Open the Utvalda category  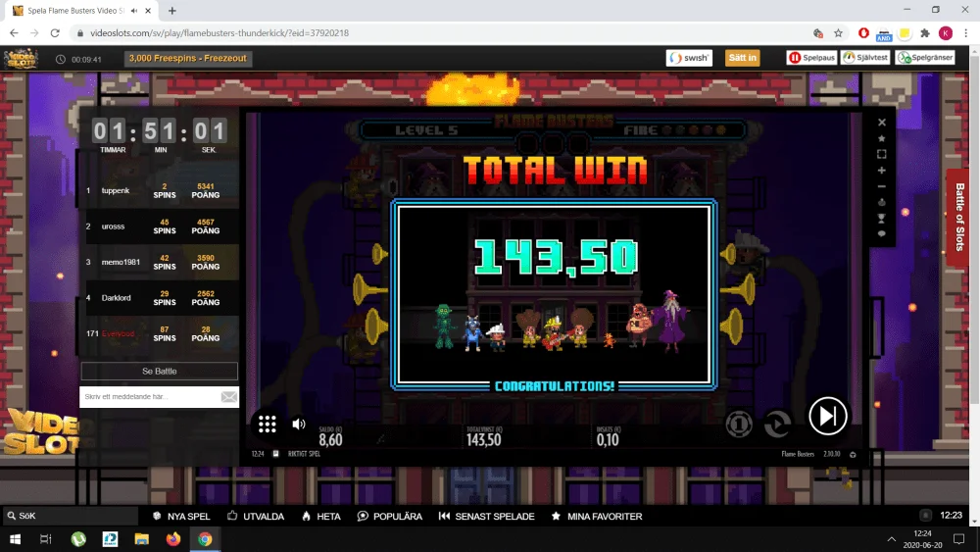pos(255,517)
